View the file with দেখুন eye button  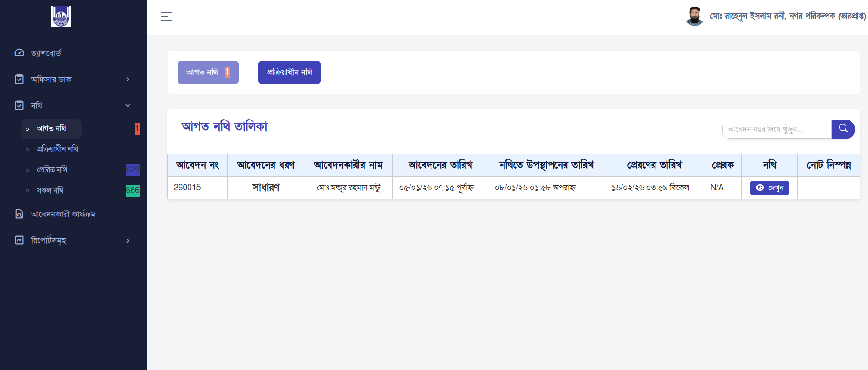(769, 188)
